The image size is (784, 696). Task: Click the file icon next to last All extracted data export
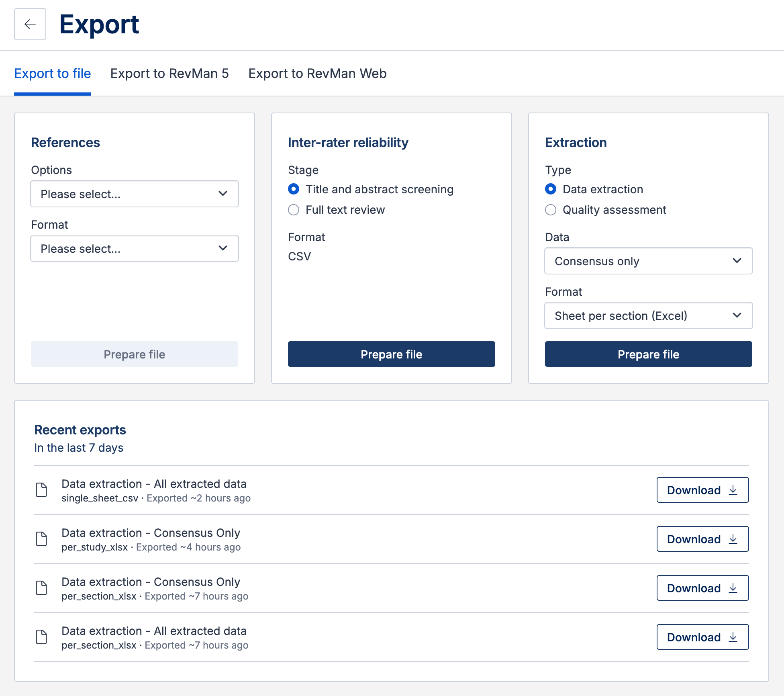click(42, 637)
